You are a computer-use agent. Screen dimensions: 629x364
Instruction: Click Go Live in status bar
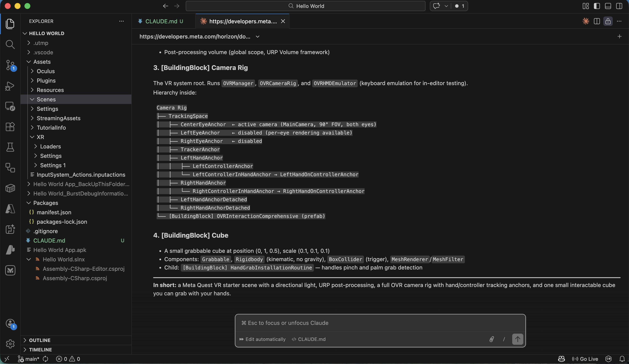[585, 359]
